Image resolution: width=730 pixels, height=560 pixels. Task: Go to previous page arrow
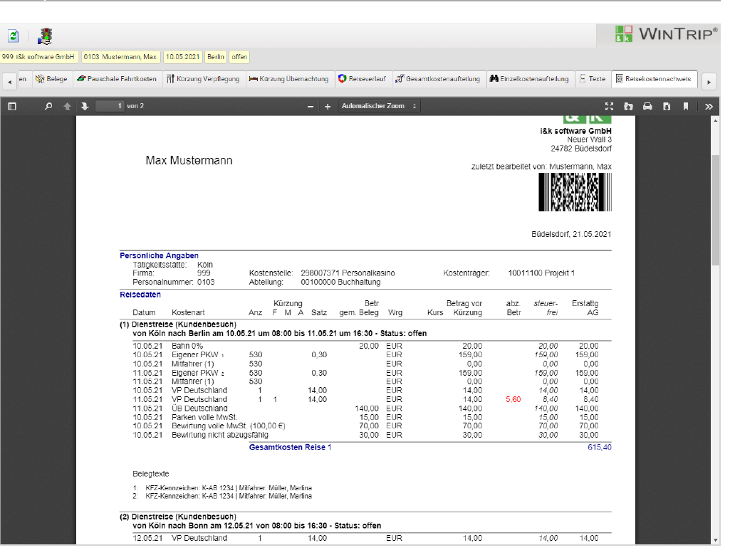click(x=68, y=106)
